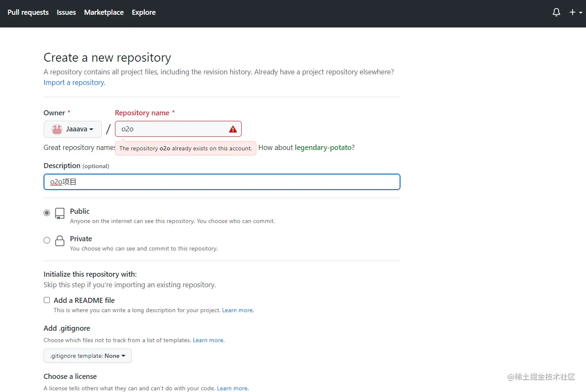This screenshot has width=586, height=392.
Task: Expand the .gitignore template dropdown
Action: tap(87, 356)
